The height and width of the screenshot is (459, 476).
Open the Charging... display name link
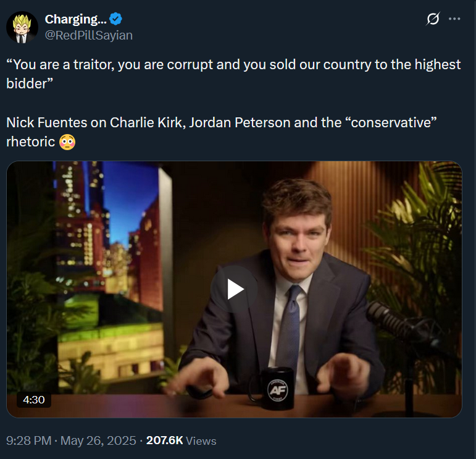[75, 19]
